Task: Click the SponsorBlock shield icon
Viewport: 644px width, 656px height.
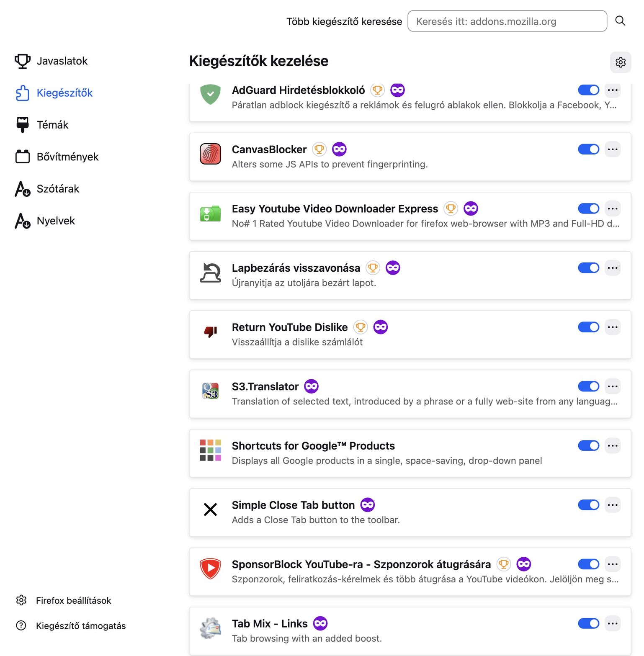Action: pos(210,569)
